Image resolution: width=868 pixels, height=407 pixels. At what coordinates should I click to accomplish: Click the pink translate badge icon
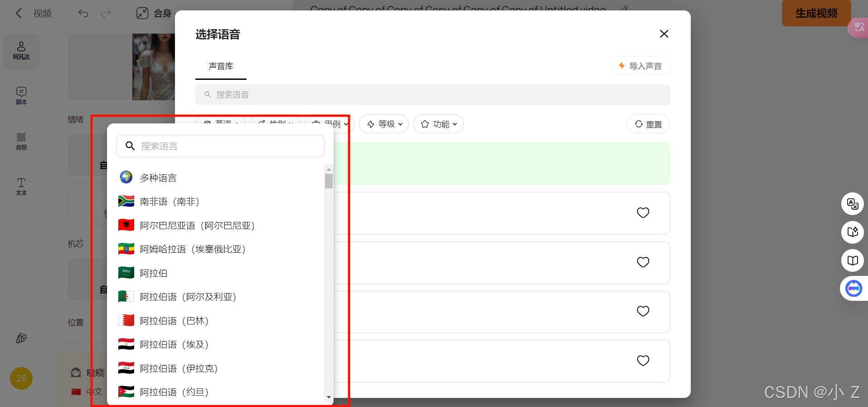click(858, 27)
